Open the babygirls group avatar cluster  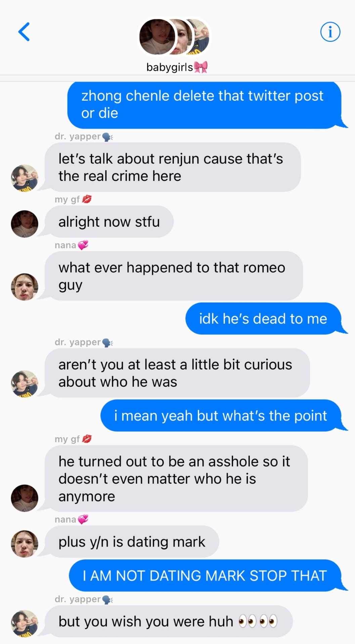tap(174, 37)
